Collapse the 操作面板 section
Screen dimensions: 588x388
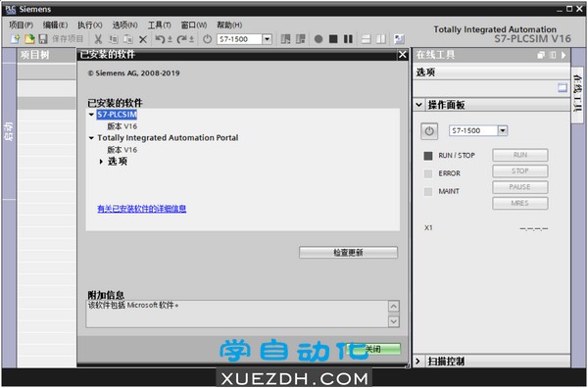click(x=418, y=105)
